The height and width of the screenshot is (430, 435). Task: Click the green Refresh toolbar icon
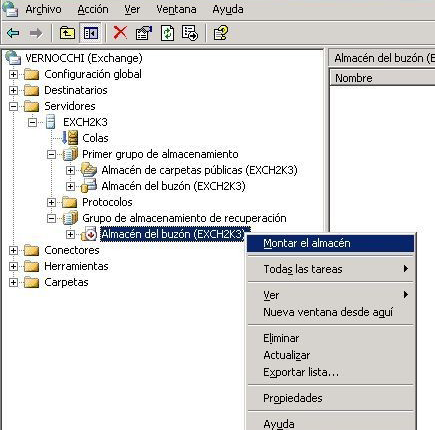167,33
